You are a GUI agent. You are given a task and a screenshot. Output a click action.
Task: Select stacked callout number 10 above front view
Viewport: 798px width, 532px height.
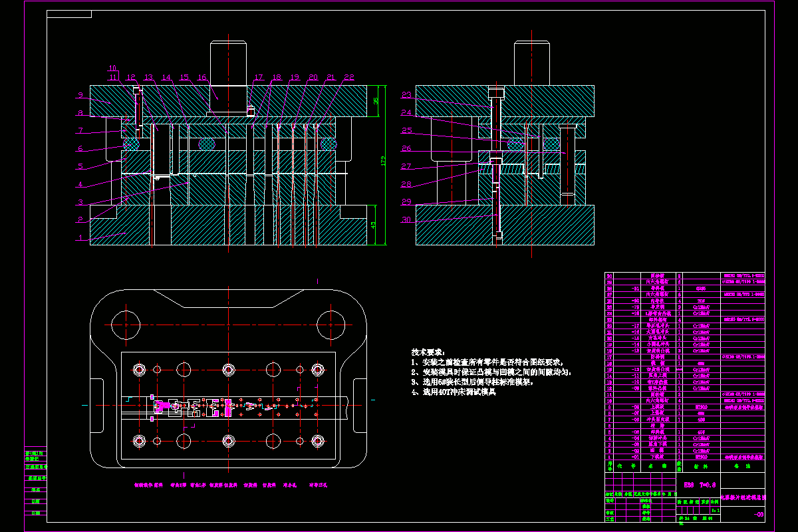pyautogui.click(x=112, y=68)
